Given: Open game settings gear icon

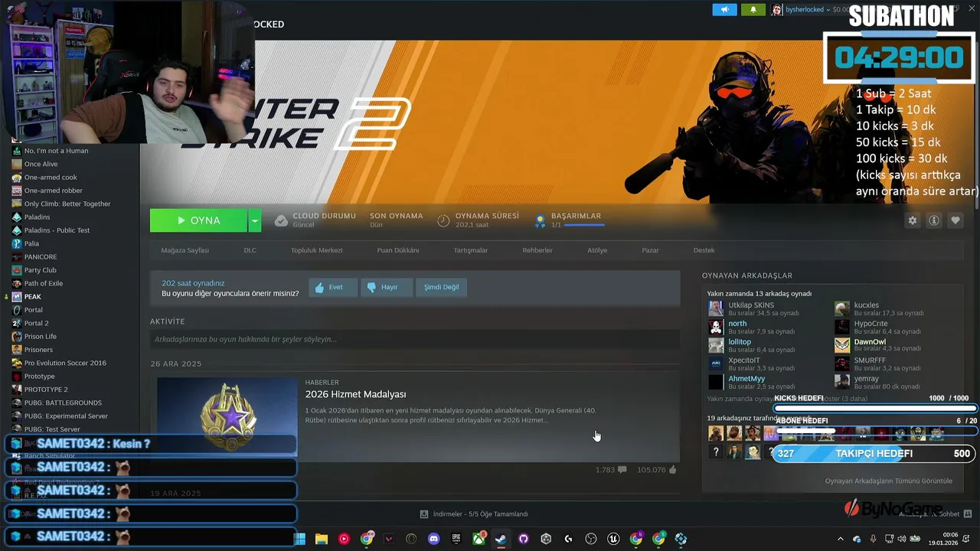Looking at the screenshot, I should 913,220.
